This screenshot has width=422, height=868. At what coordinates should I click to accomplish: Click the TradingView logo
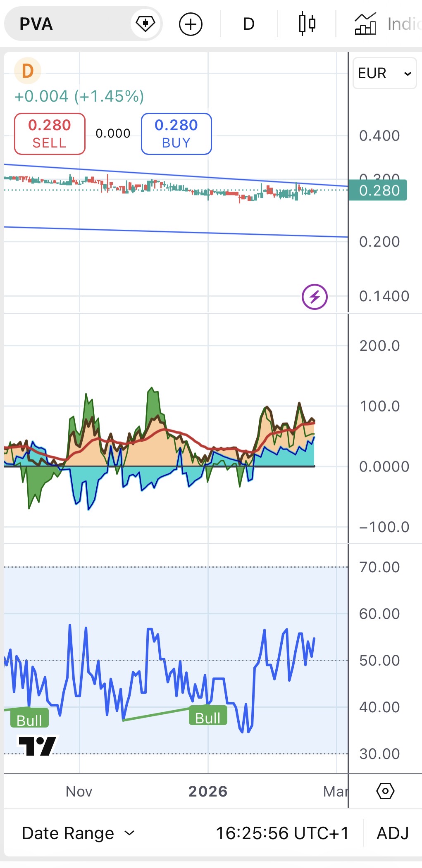[x=37, y=746]
